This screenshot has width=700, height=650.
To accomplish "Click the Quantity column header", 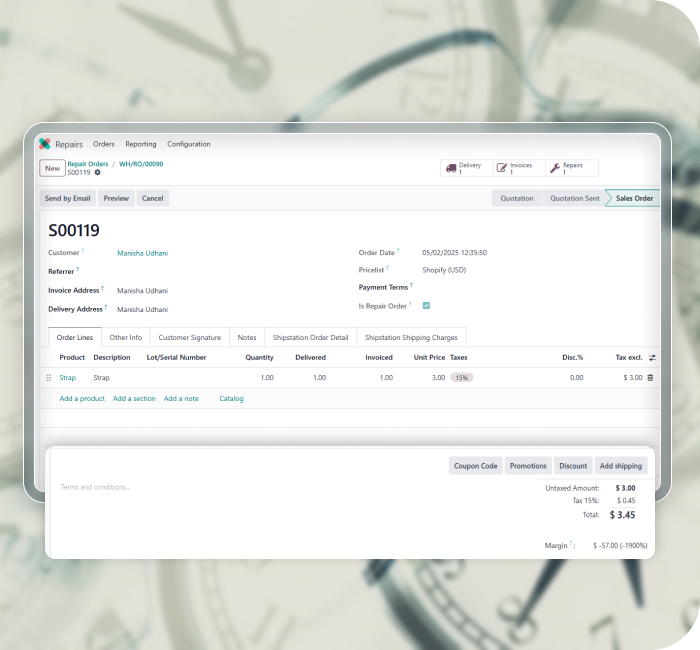I will point(259,358).
